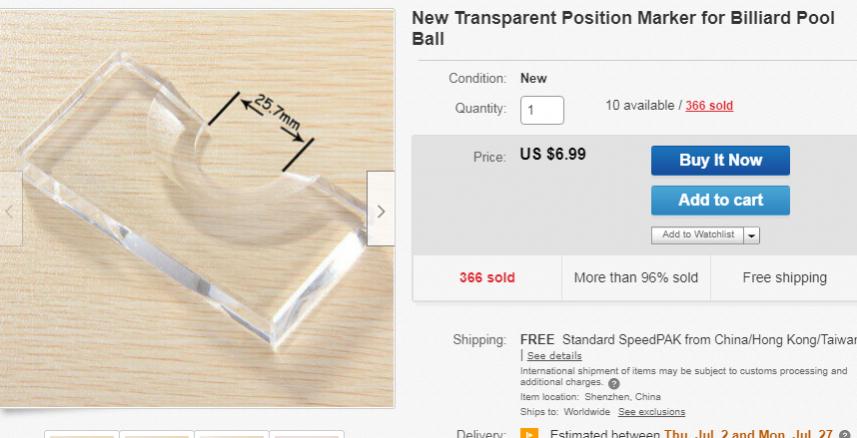Select the fourth image thumbnail
857x438 pixels.
pyautogui.click(x=305, y=434)
